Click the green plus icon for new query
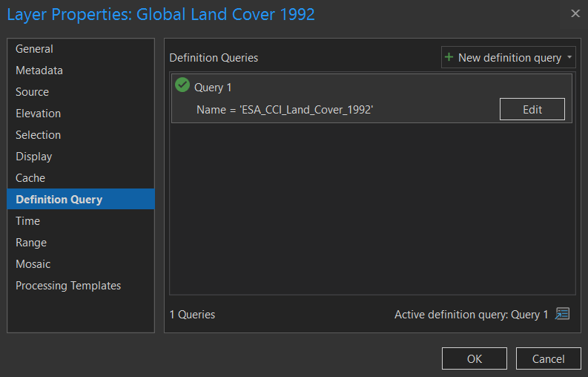The width and height of the screenshot is (588, 377). [x=449, y=57]
